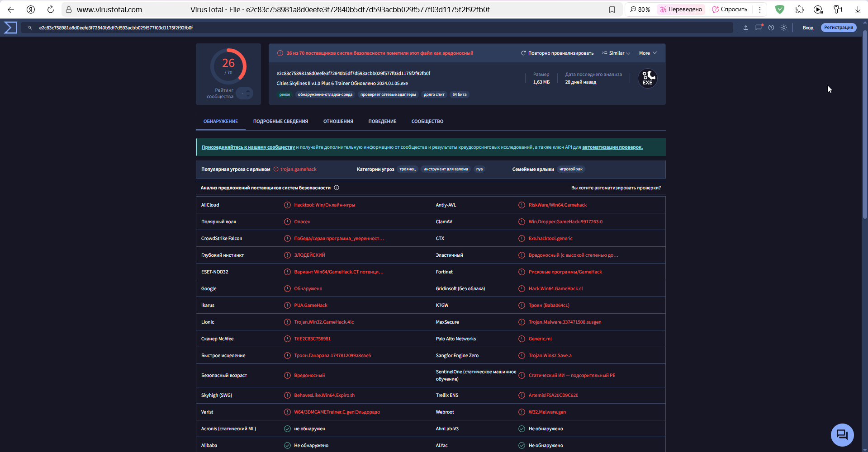This screenshot has height=452, width=868.
Task: Switch to the ПОДРОБНЫЕ СВЕДЕНИЯ tab
Action: 280,122
